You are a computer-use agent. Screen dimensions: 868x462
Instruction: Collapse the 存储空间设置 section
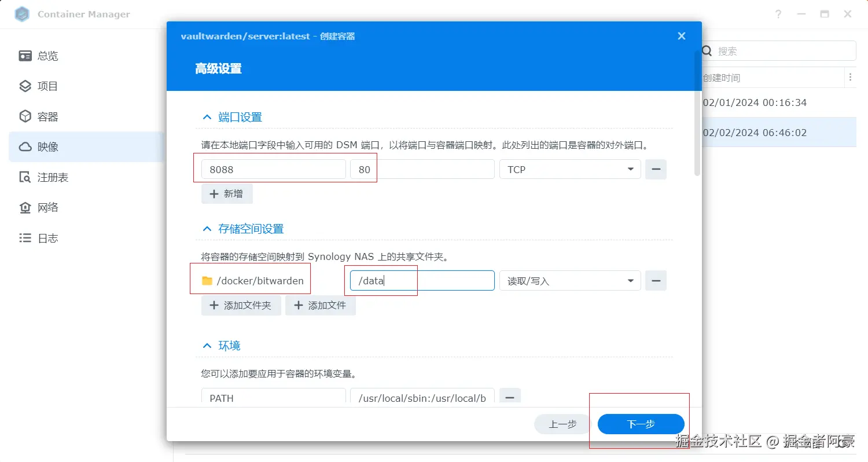pyautogui.click(x=207, y=229)
